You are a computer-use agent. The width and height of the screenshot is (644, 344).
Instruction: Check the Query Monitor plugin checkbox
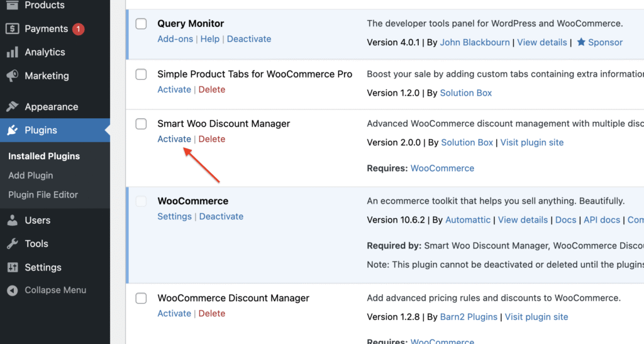point(142,24)
